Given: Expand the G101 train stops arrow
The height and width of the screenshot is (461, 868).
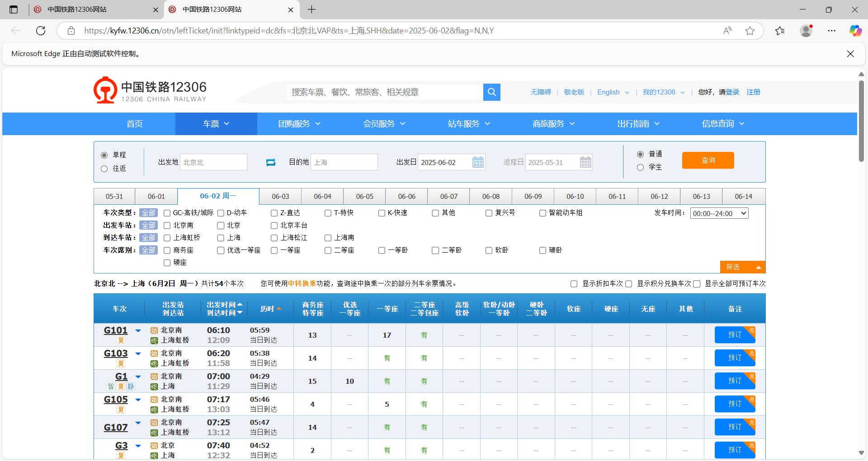Looking at the screenshot, I should (x=138, y=331).
